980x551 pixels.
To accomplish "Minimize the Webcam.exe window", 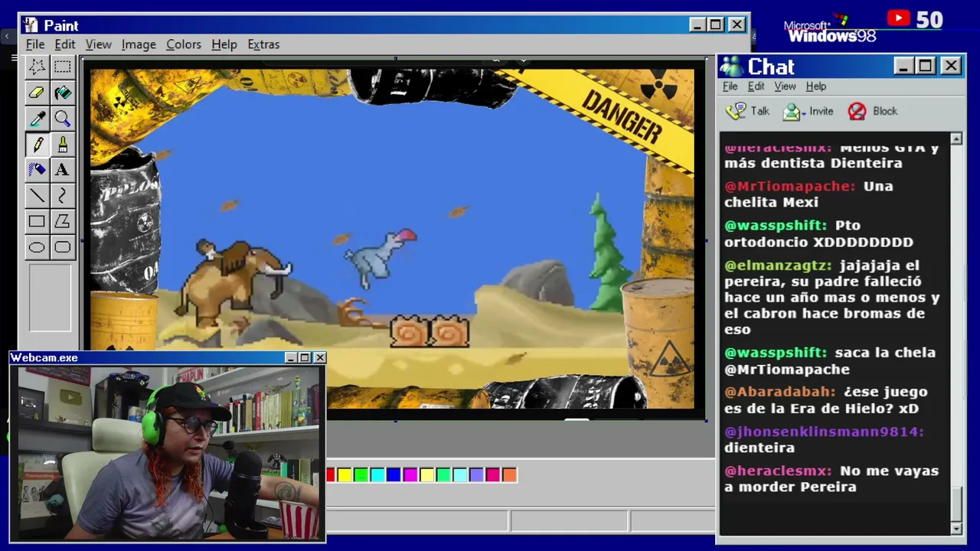I will [291, 357].
